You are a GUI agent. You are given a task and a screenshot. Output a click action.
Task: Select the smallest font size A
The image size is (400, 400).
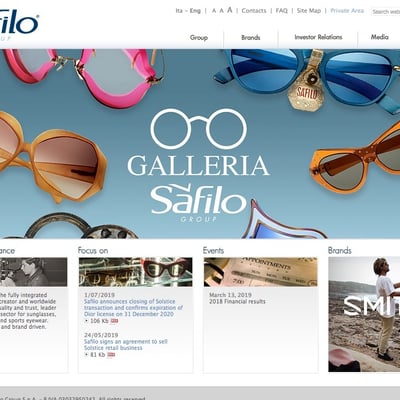(x=214, y=11)
